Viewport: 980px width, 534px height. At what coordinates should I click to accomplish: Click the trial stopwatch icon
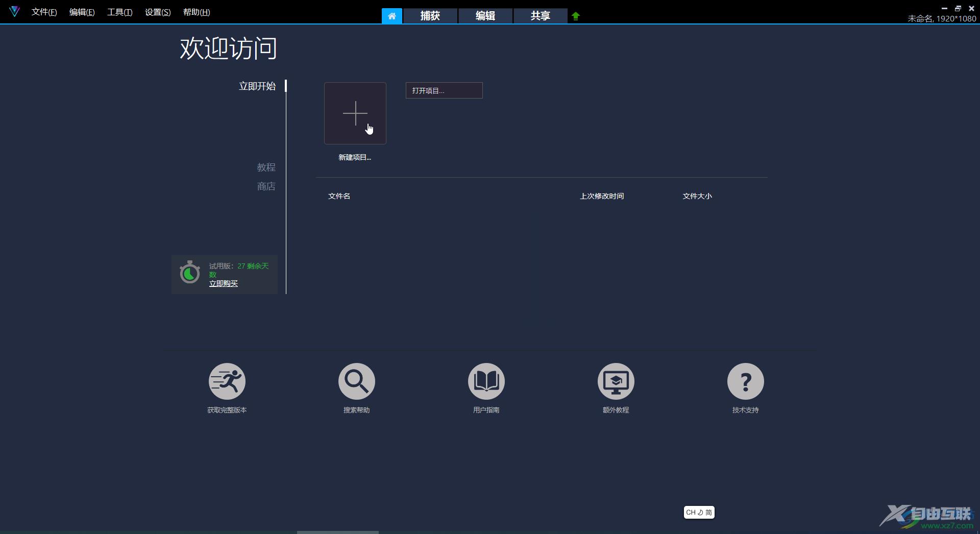[190, 272]
